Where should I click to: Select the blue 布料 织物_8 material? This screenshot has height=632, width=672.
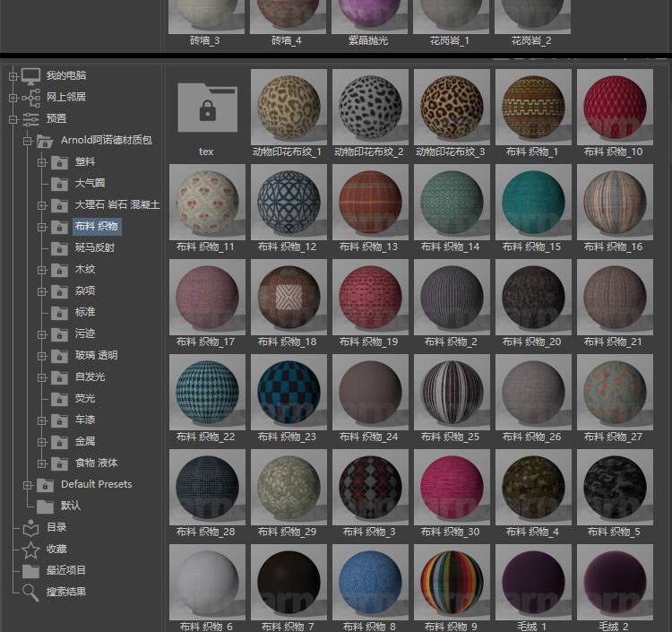tap(370, 583)
